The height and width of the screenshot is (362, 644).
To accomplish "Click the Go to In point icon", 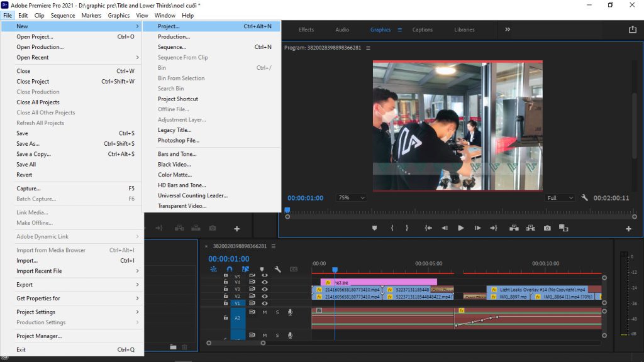I will pos(428,228).
